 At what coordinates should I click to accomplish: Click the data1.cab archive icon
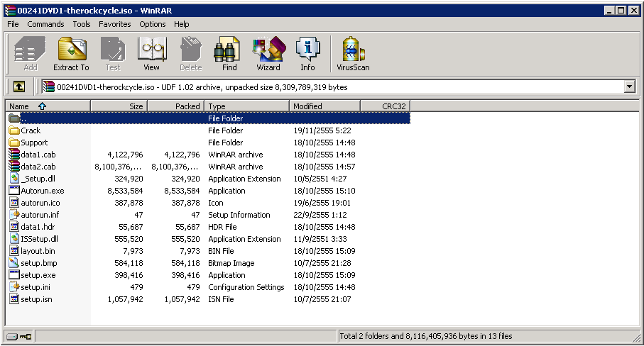[x=14, y=154]
